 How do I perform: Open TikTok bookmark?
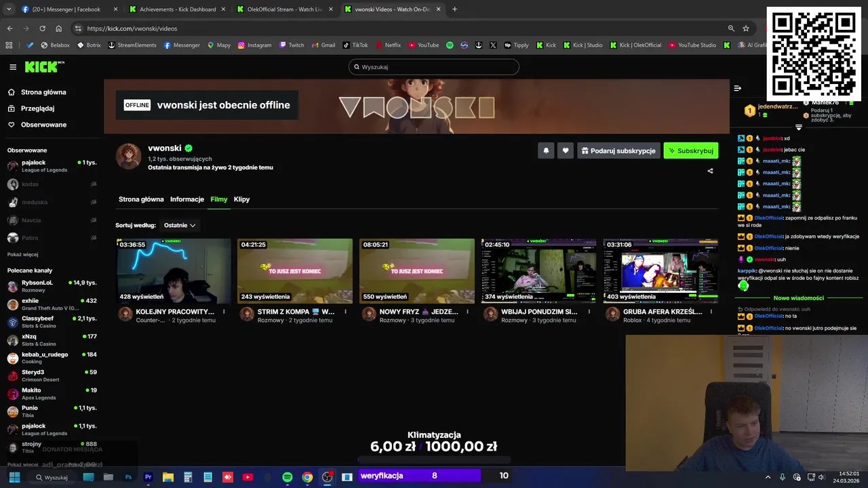coord(355,45)
